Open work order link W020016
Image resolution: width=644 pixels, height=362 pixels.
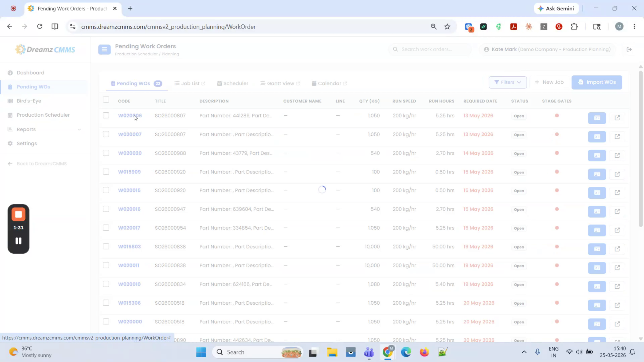pyautogui.click(x=129, y=209)
